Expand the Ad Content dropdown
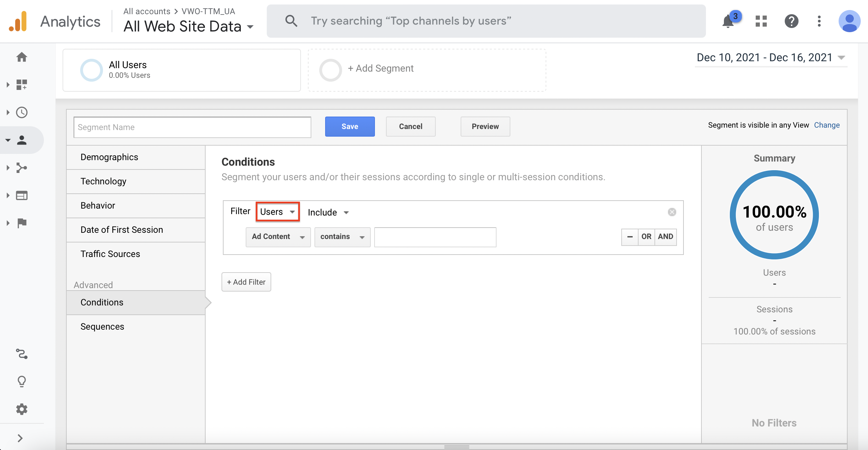 click(278, 236)
